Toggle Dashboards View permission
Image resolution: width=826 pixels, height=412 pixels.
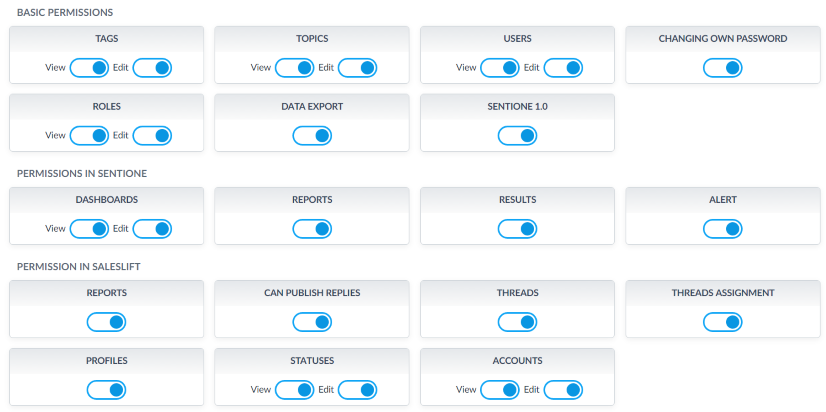coord(89,229)
